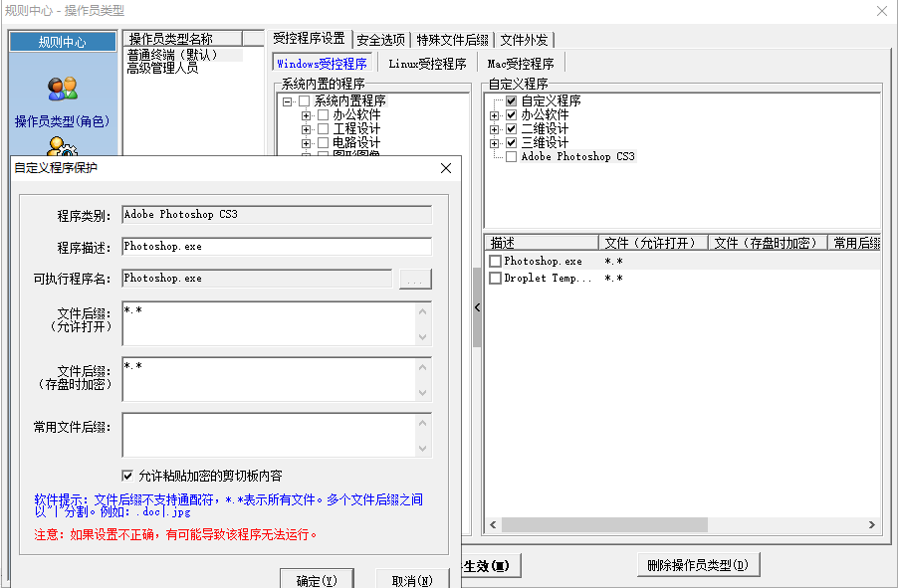Image resolution: width=898 pixels, height=588 pixels.
Task: Click 规则中心 sidebar header button
Action: [x=63, y=42]
